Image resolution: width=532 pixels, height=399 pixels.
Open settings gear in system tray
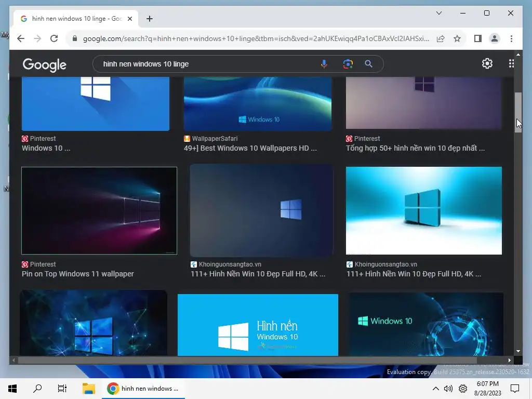463,389
